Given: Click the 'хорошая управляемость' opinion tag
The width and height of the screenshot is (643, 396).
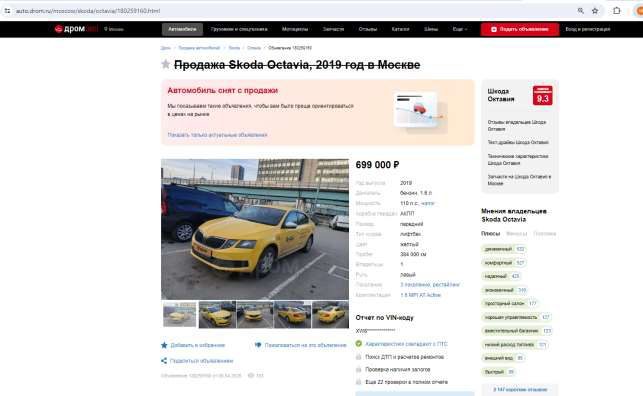Looking at the screenshot, I should pyautogui.click(x=517, y=317).
